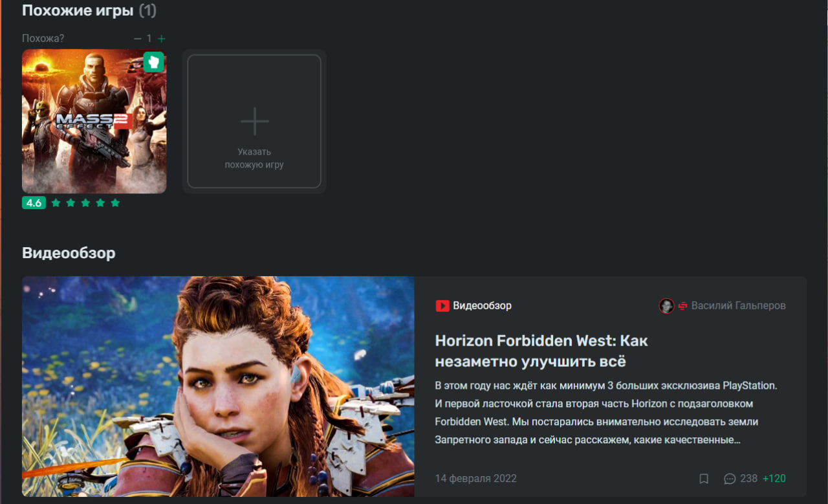Click the 4.6 rating badge
The image size is (828, 504).
[34, 203]
